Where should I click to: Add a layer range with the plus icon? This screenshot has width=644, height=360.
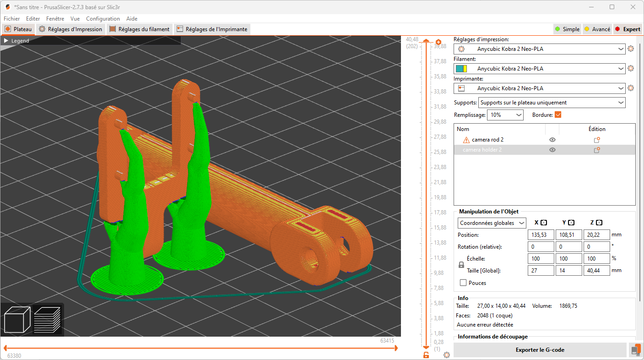point(438,42)
